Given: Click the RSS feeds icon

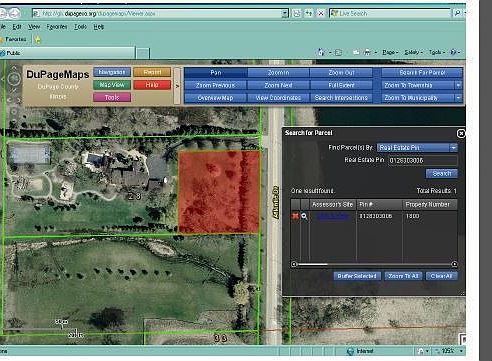Looking at the screenshot, I should (339, 52).
